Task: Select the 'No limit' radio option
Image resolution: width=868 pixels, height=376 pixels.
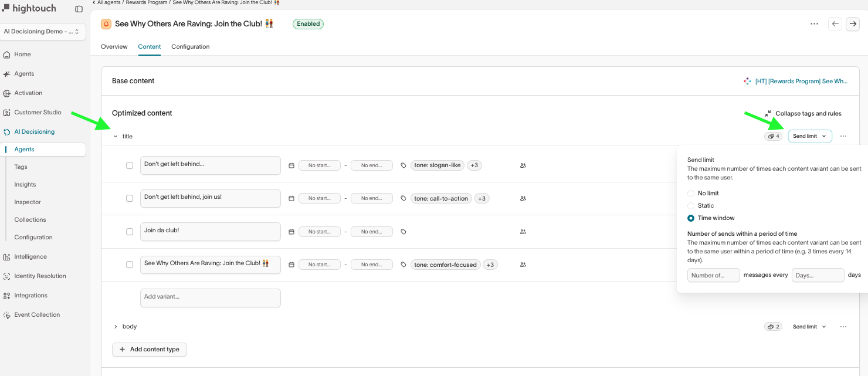Action: point(691,193)
